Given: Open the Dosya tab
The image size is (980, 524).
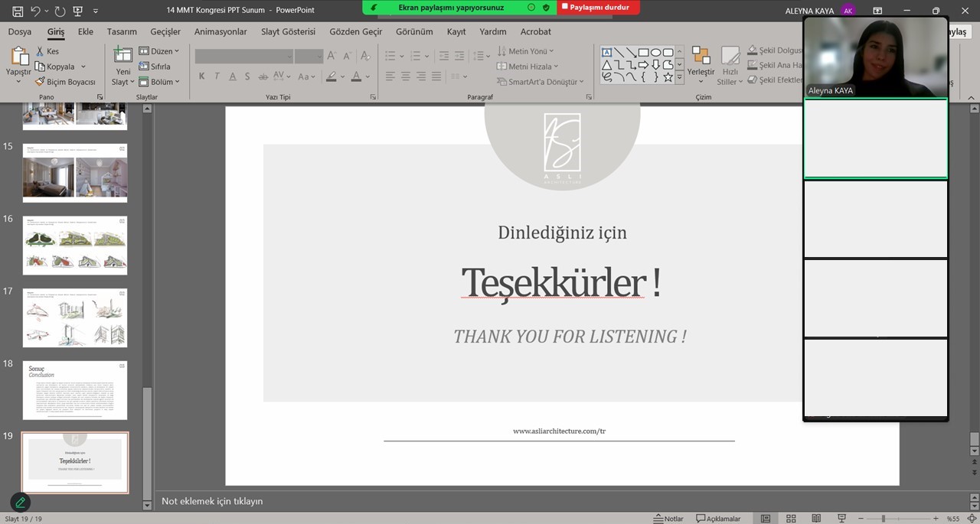Looking at the screenshot, I should point(20,31).
